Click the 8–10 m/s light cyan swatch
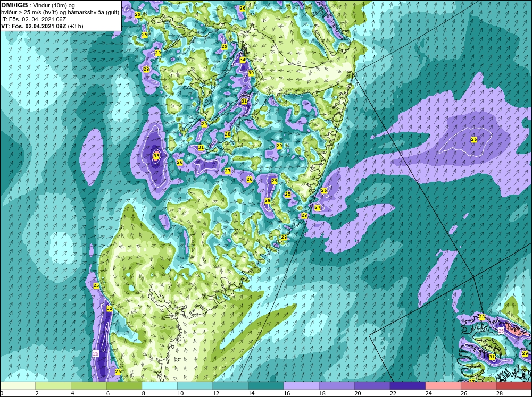 coord(160,386)
